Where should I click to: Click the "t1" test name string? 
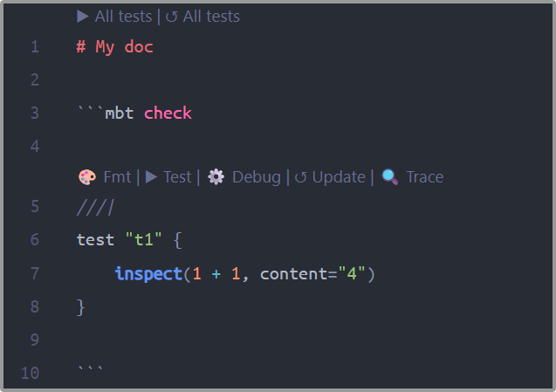pos(144,240)
